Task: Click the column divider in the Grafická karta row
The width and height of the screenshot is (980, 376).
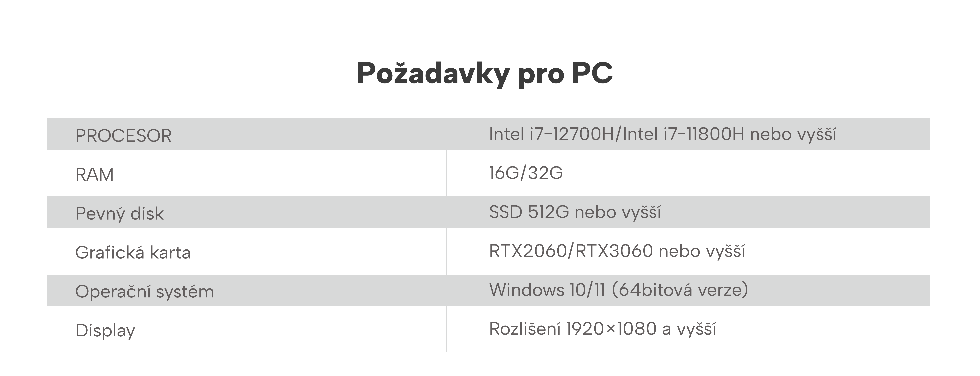Action: (447, 251)
